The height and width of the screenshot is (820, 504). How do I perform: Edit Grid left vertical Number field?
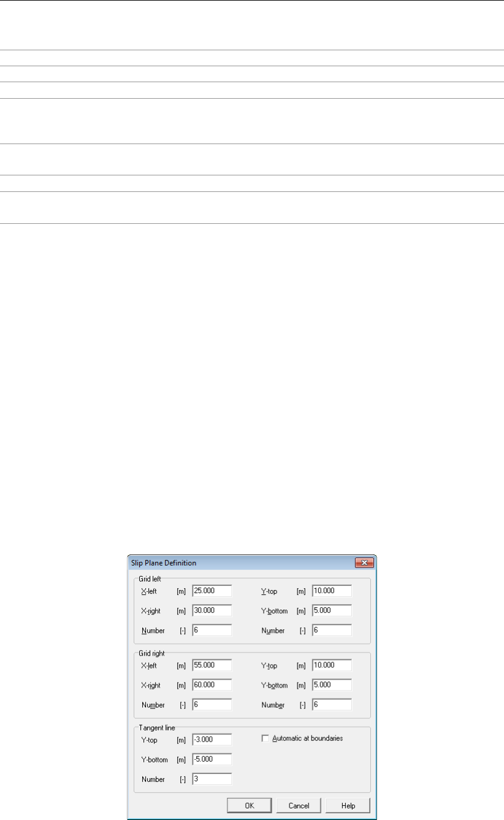coord(332,630)
